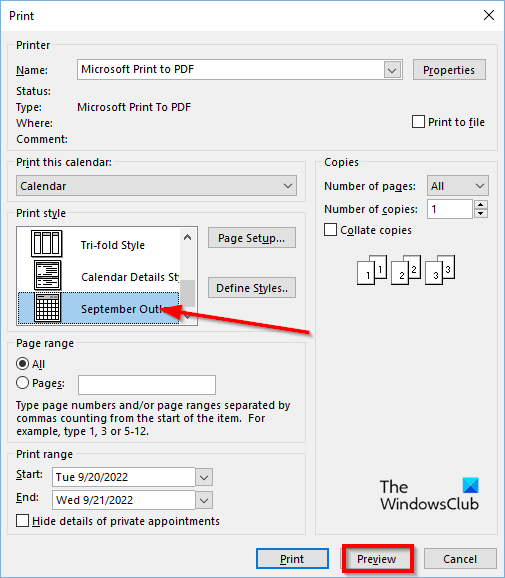Select the Pages radio button

pos(22,383)
